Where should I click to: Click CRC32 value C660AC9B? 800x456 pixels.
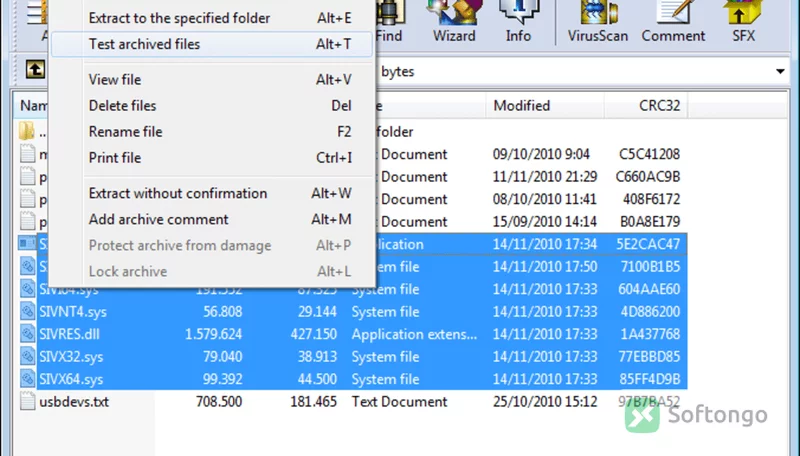[x=648, y=176]
